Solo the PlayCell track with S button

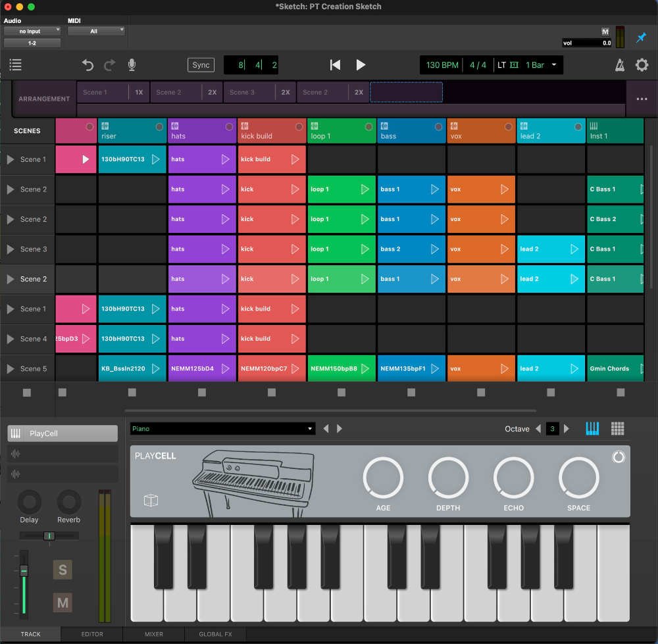pyautogui.click(x=63, y=570)
